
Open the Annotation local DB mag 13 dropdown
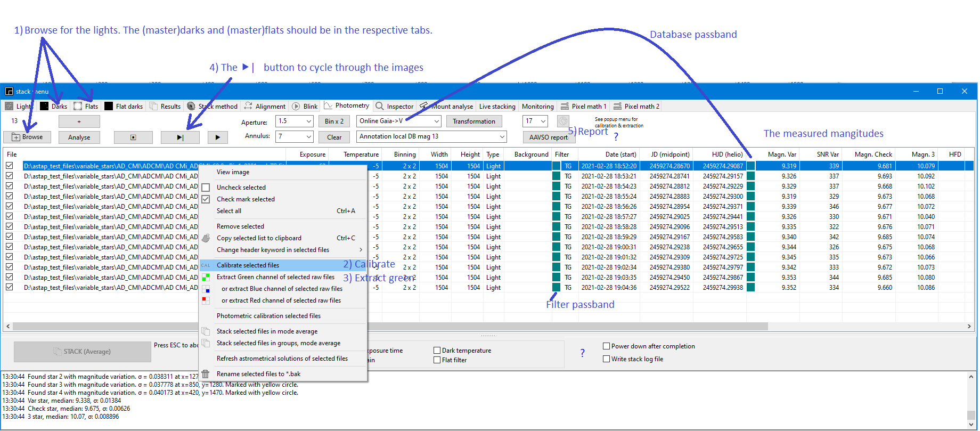(502, 137)
